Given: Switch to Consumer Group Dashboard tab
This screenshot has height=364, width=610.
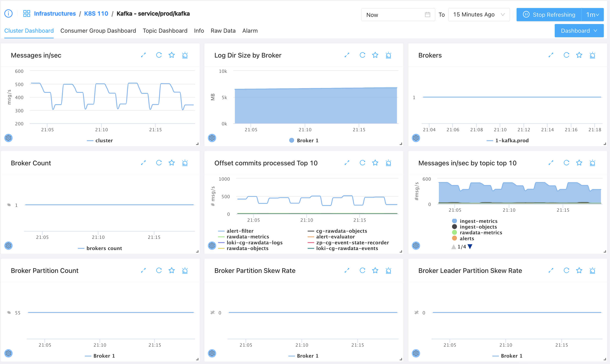Looking at the screenshot, I should (98, 31).
